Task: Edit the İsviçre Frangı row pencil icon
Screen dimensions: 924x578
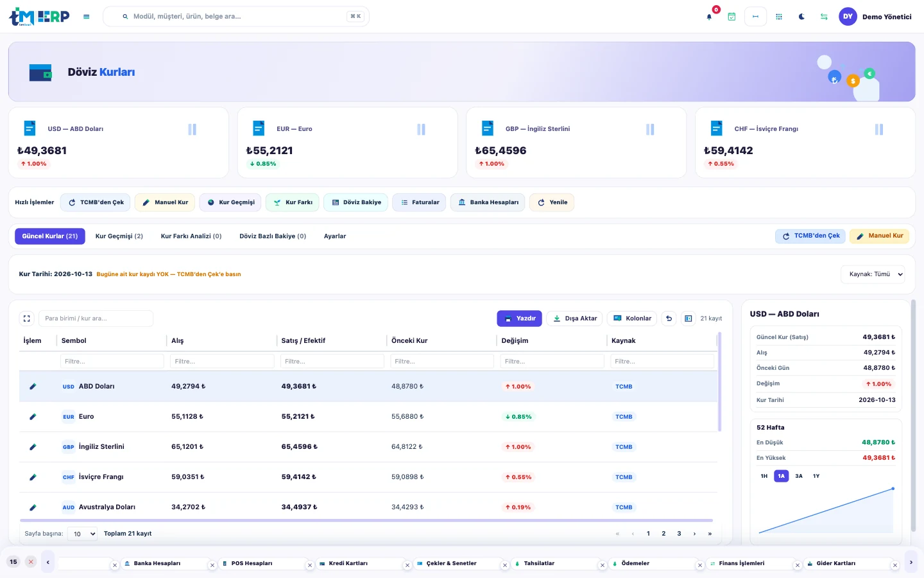Action: 33,477
